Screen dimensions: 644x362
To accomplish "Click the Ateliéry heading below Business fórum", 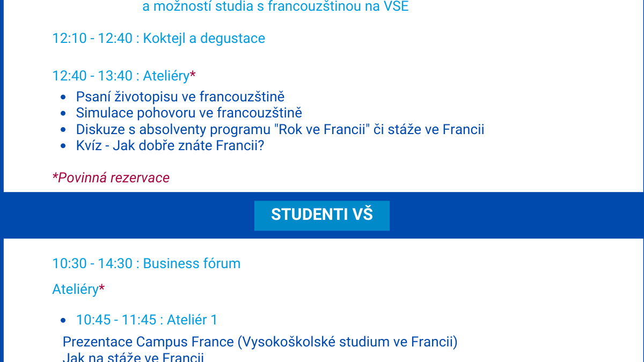I will pos(75,290).
